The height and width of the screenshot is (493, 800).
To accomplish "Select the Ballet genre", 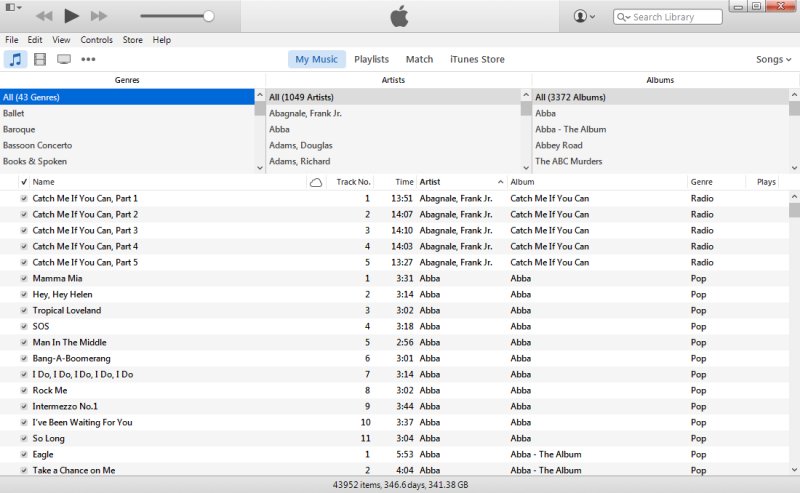I will 127,113.
